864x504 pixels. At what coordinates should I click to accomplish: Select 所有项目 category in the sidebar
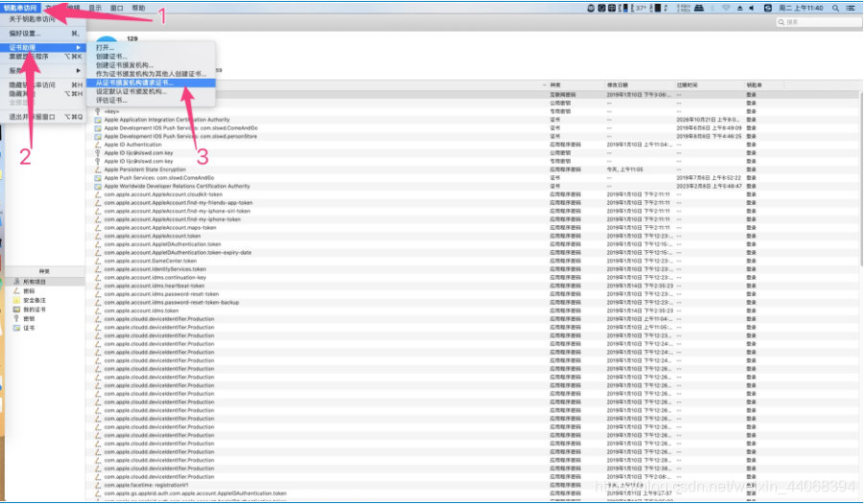(45, 282)
